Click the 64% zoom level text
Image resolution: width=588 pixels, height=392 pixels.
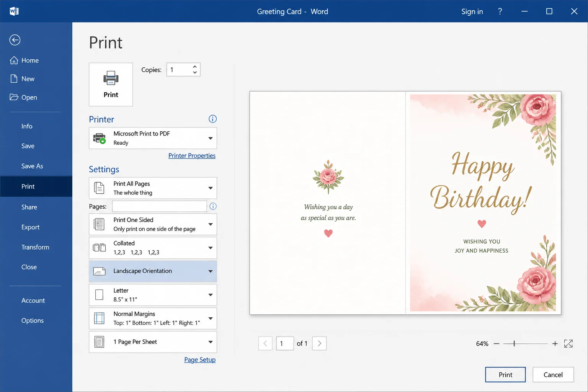[x=482, y=344]
